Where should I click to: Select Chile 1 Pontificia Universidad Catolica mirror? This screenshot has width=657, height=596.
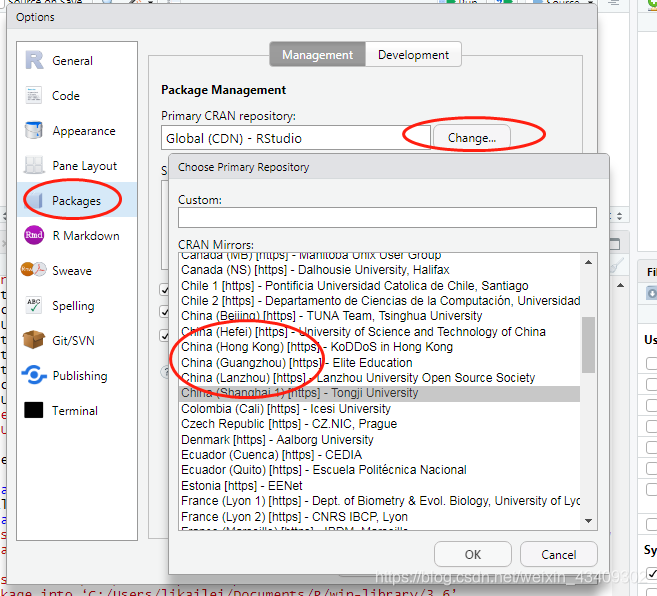(x=379, y=285)
